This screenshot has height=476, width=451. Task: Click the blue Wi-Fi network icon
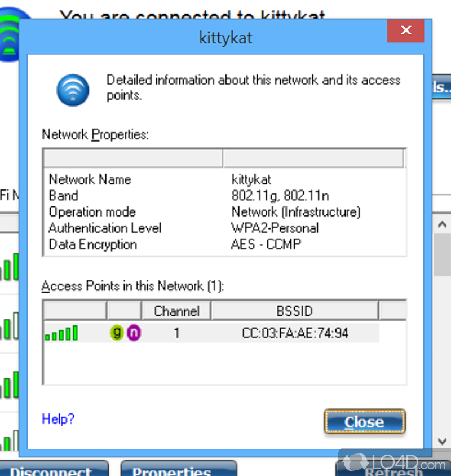[73, 90]
